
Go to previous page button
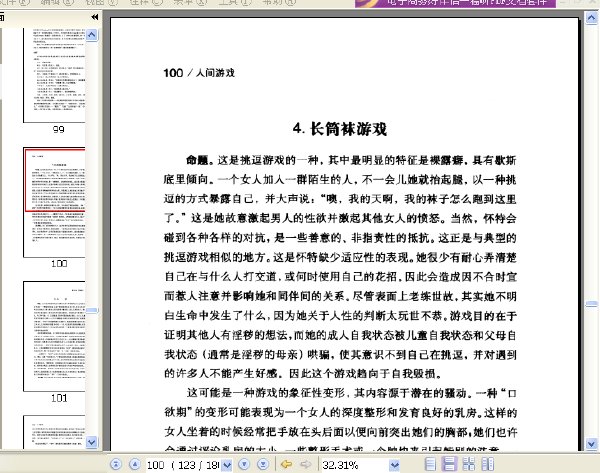[x=135, y=465]
